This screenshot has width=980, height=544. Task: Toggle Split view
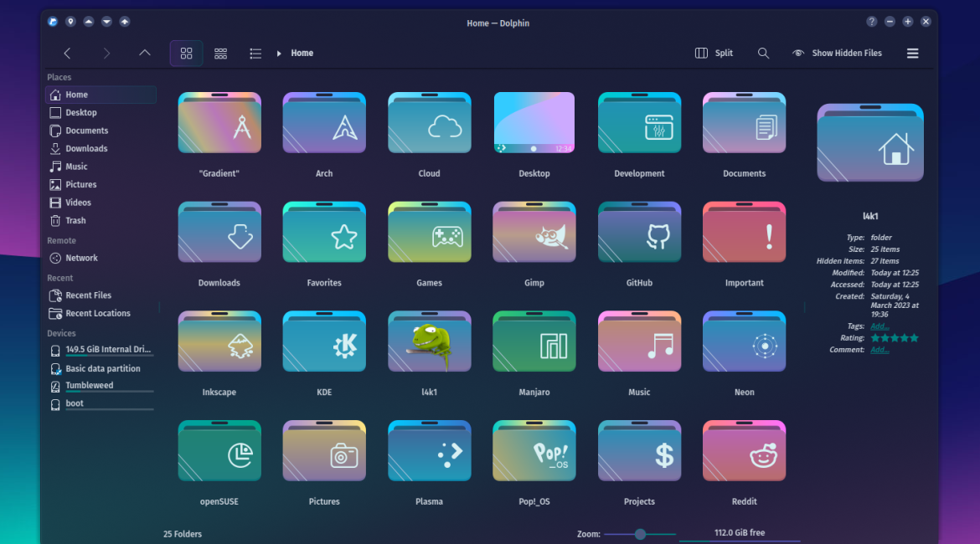coord(714,54)
